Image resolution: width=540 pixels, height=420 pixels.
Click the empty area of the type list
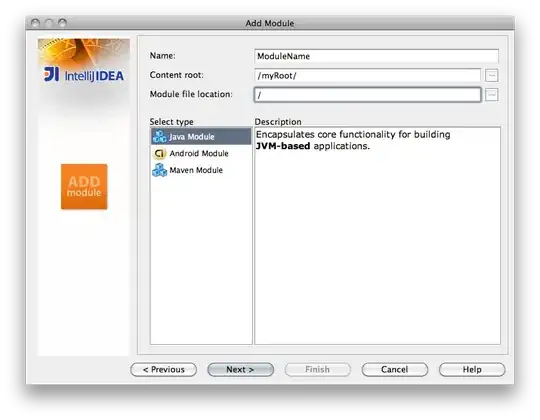[201, 262]
